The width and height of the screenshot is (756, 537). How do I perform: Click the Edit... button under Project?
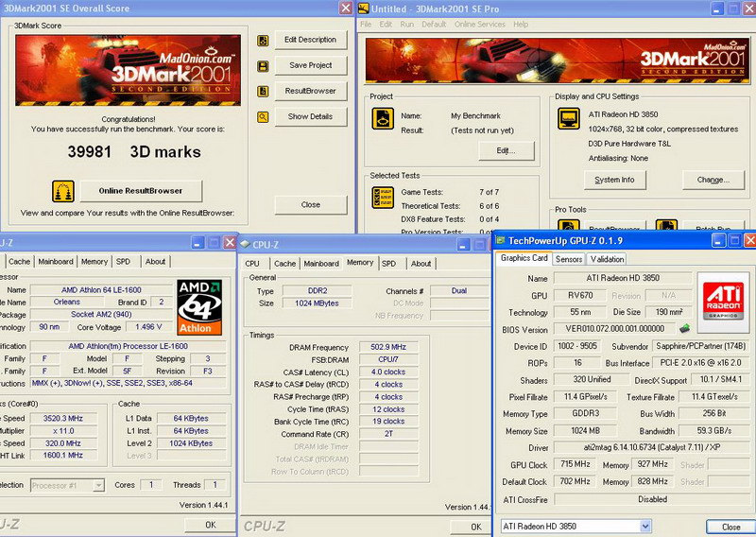507,151
